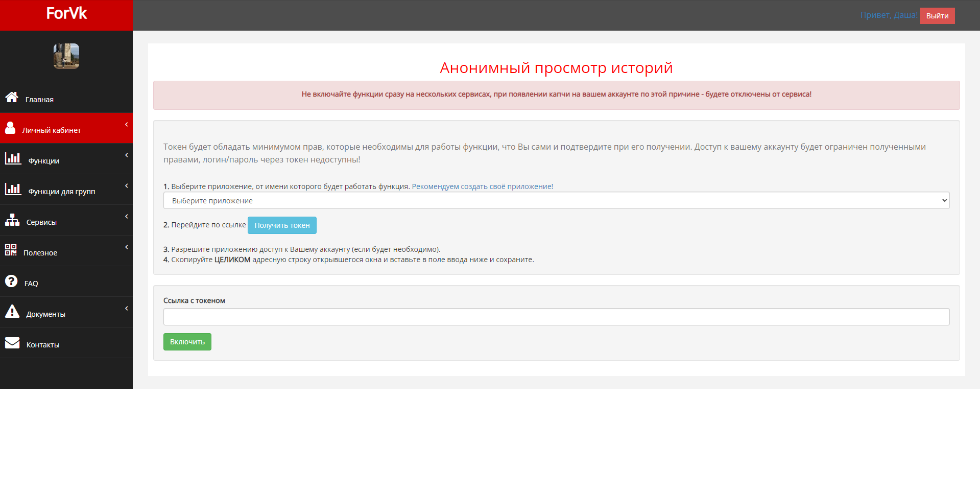
Task: Open the Главная menu item
Action: coord(66,98)
